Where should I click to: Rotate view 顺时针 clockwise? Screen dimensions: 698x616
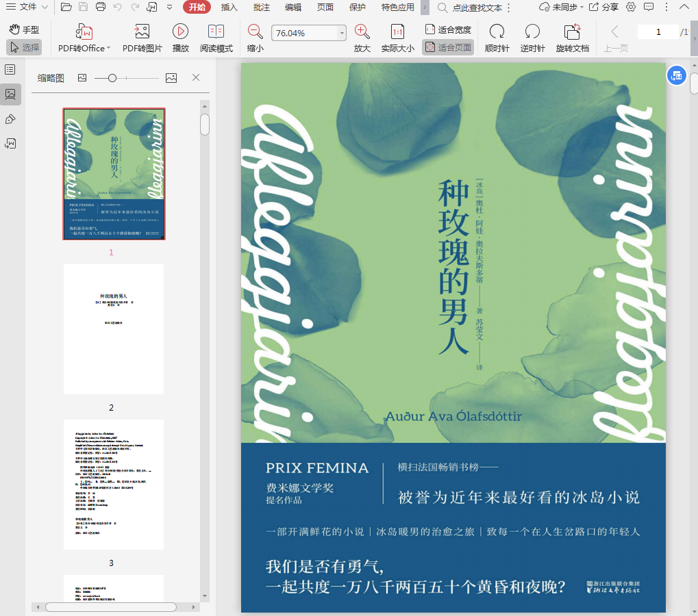click(497, 38)
